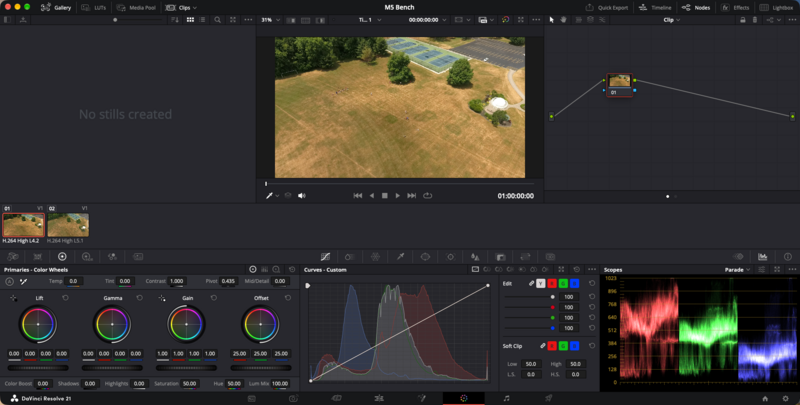Select the Color Wheels palette icon

tap(62, 257)
